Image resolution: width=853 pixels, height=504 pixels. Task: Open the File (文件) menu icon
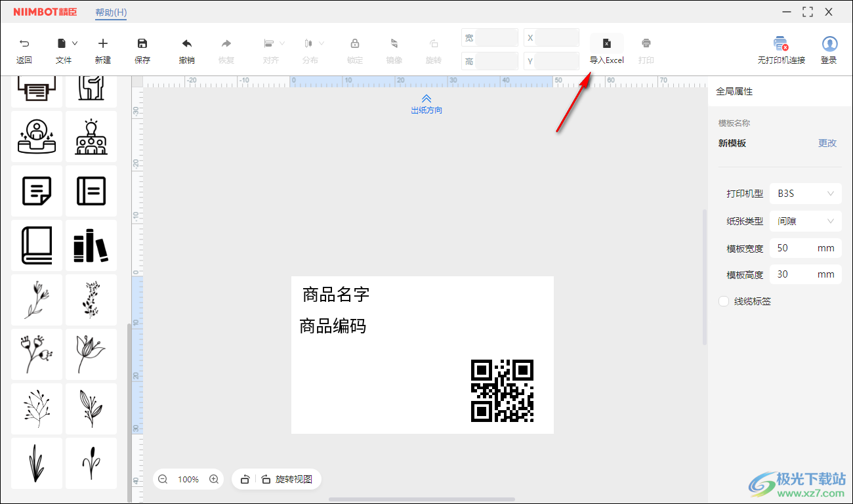click(x=62, y=43)
